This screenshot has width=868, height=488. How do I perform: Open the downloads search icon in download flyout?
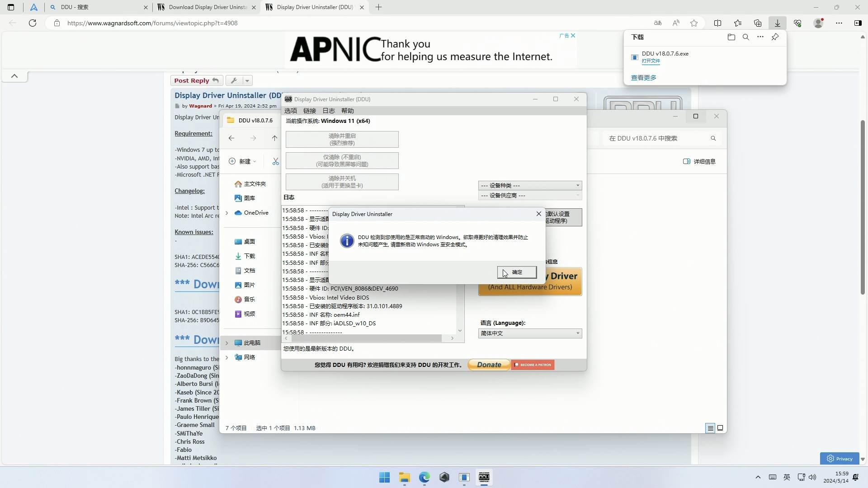[746, 37]
